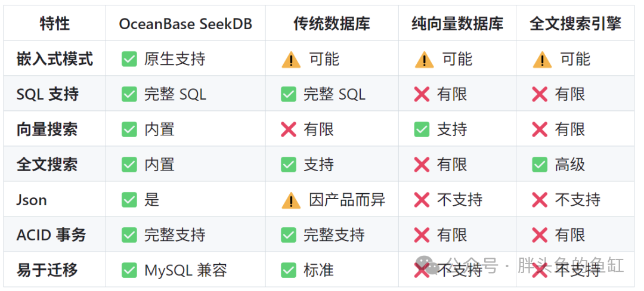
Task: Select the 传统数据库 column header
Action: [x=332, y=24]
